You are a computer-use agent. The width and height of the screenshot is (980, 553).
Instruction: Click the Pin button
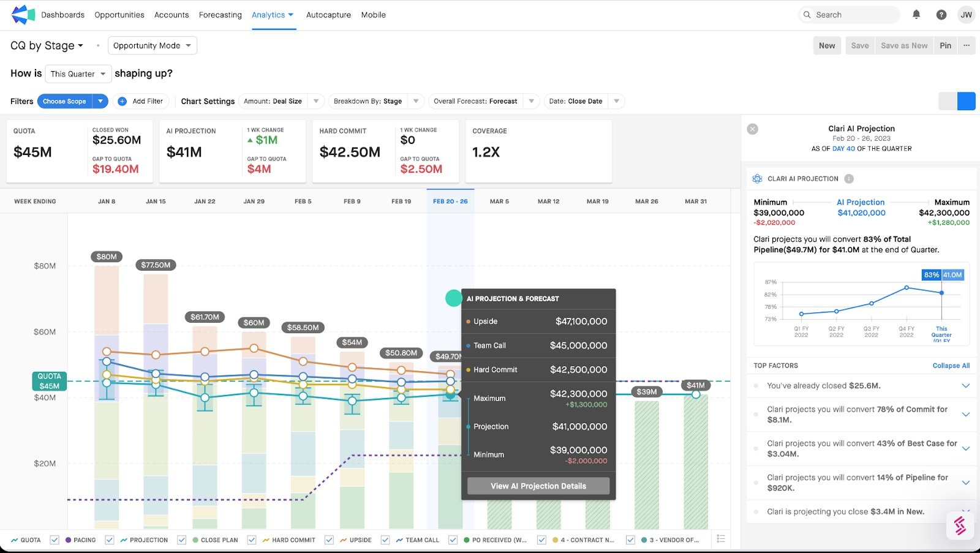(x=946, y=45)
